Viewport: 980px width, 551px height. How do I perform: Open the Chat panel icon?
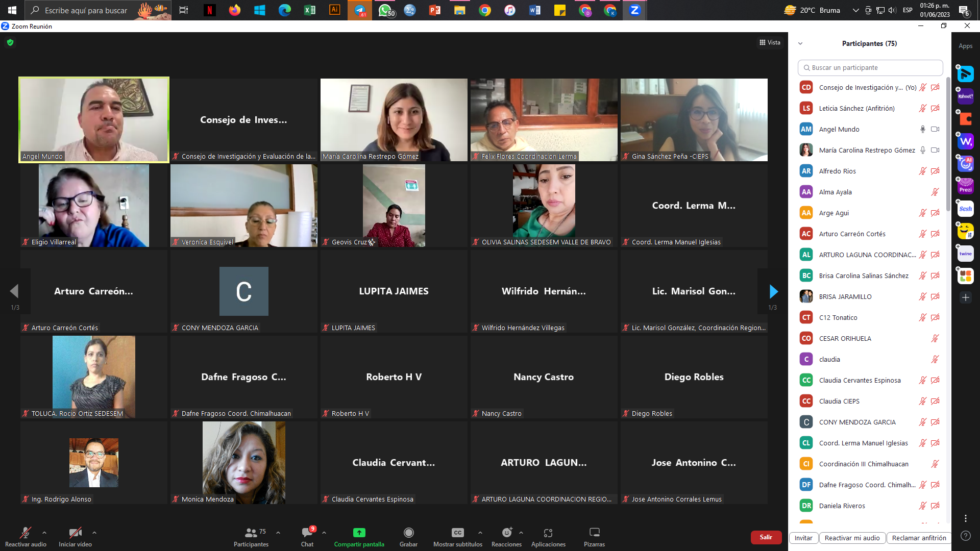[307, 533]
